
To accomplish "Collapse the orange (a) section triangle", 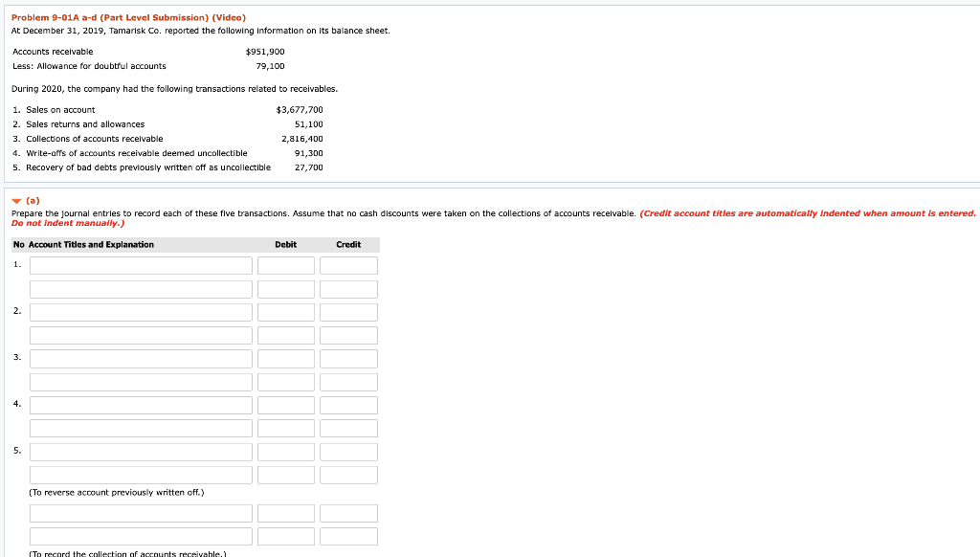I will [x=16, y=200].
